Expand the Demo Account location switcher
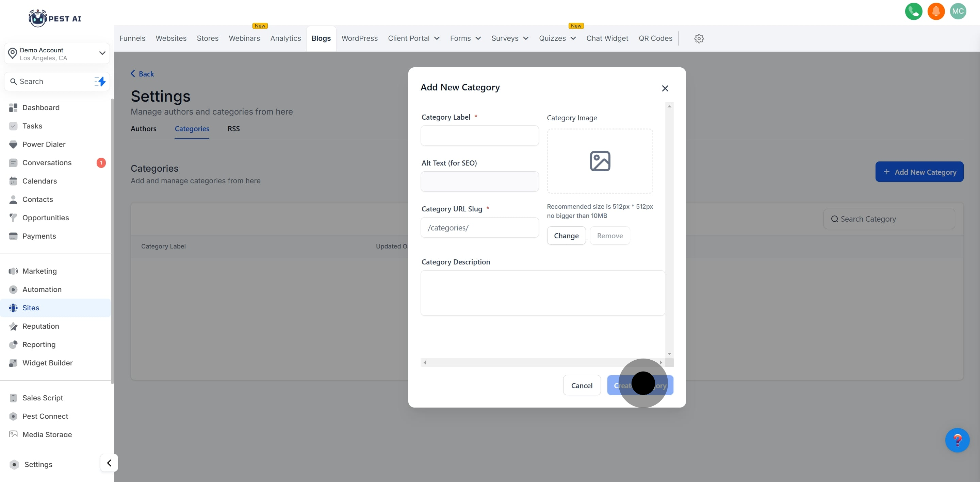The height and width of the screenshot is (482, 980). coord(57,54)
